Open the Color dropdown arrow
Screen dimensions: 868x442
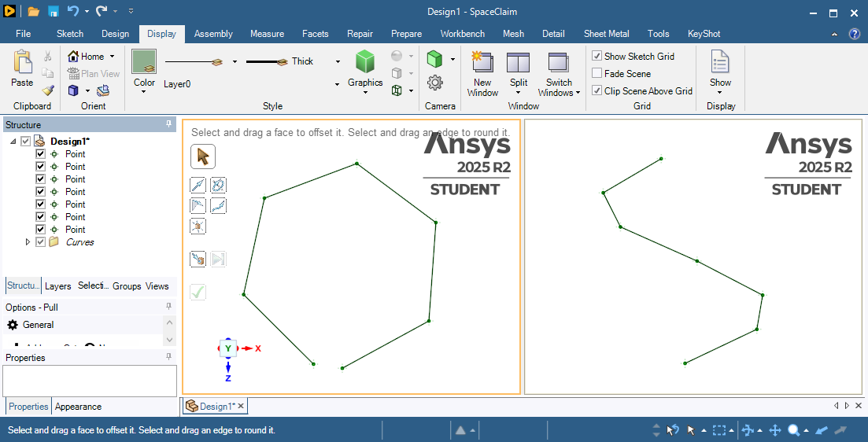[144, 92]
